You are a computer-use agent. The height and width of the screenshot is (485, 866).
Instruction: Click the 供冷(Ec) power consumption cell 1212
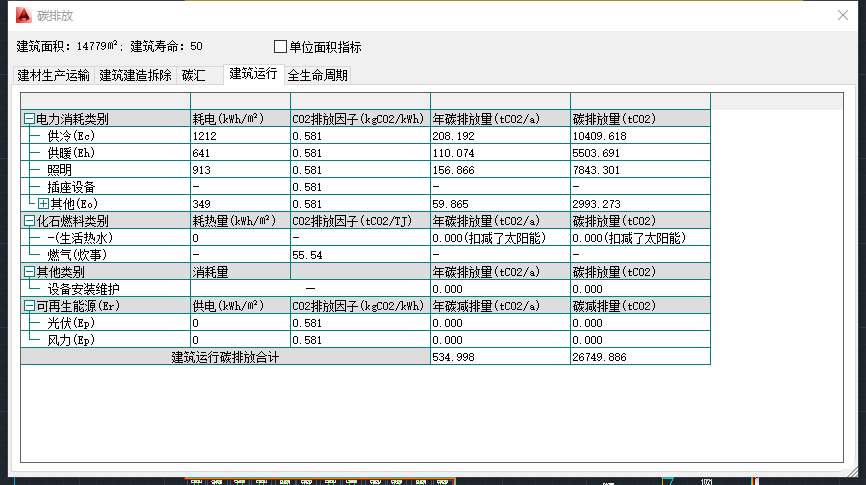[x=205, y=136]
